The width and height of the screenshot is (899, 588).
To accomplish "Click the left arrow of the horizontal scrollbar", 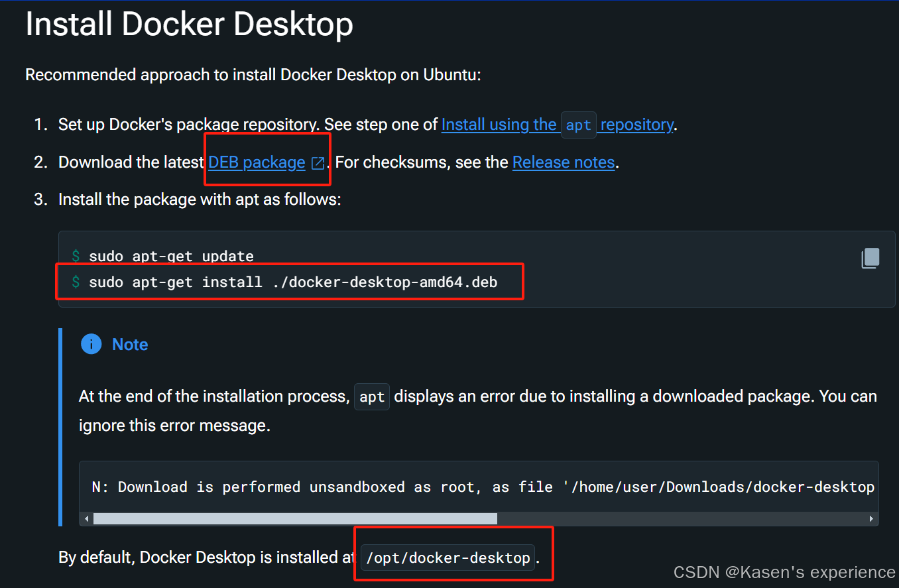I will (86, 518).
